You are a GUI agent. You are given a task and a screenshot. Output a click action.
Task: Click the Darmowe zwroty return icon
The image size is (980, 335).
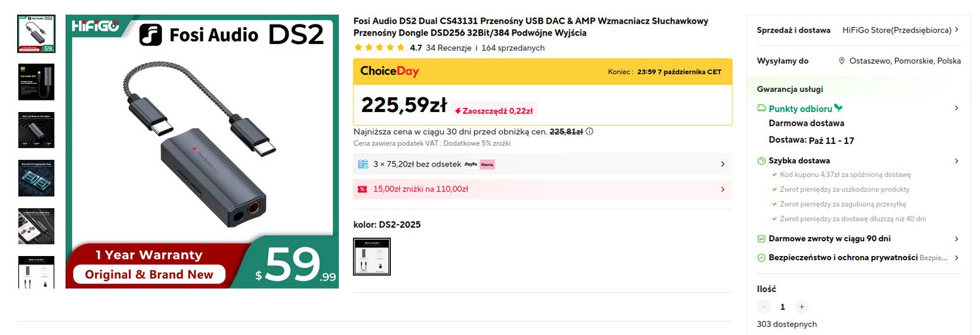[x=761, y=239]
